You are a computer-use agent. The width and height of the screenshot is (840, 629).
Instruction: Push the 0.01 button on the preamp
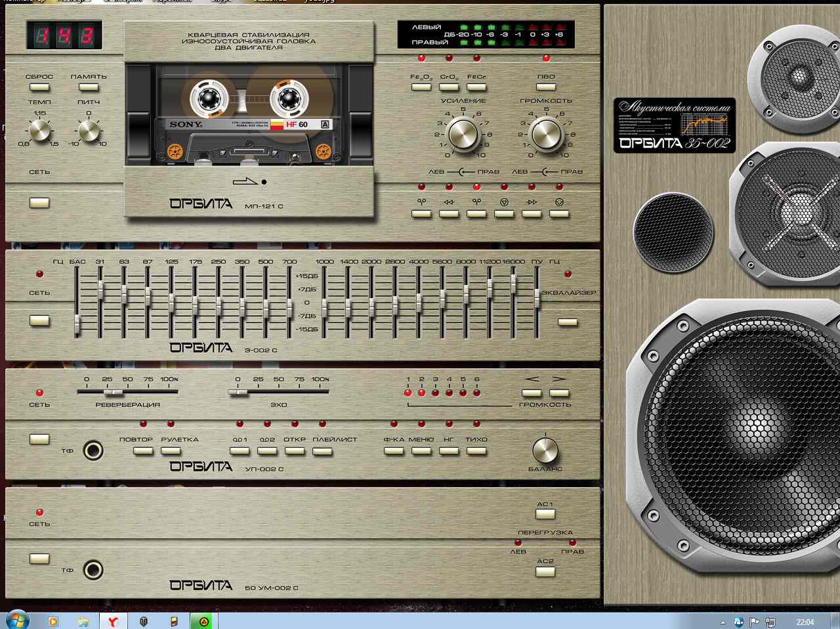[x=240, y=451]
